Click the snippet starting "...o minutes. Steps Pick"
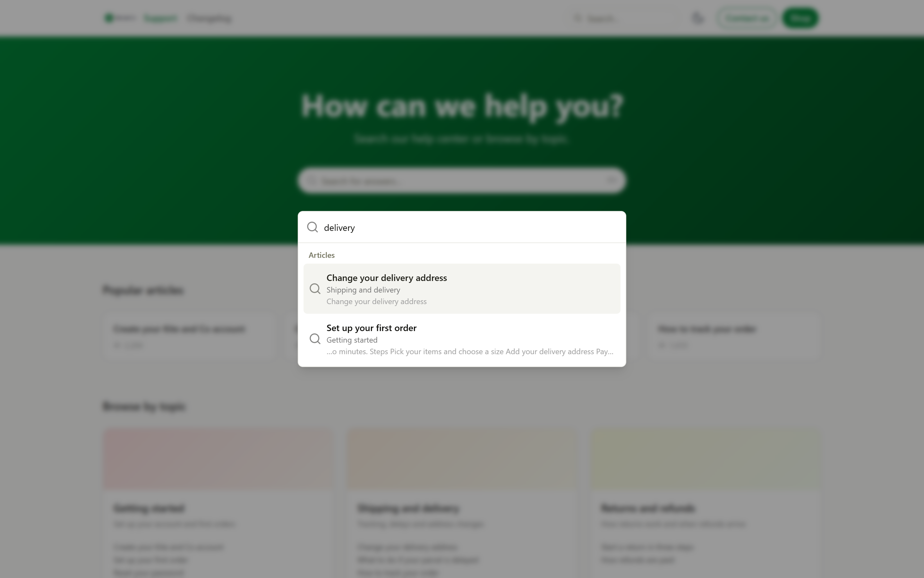Screen dimensions: 924x578 (470, 352)
